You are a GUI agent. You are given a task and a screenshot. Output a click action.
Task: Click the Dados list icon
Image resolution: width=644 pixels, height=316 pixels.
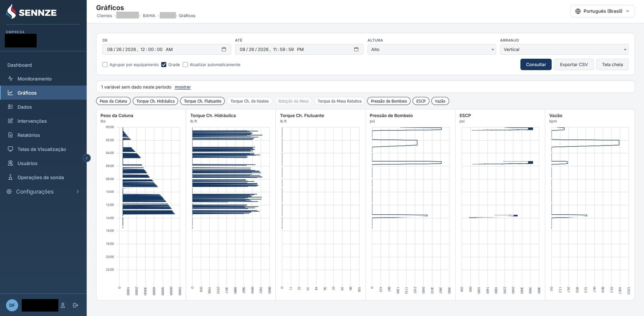point(10,107)
